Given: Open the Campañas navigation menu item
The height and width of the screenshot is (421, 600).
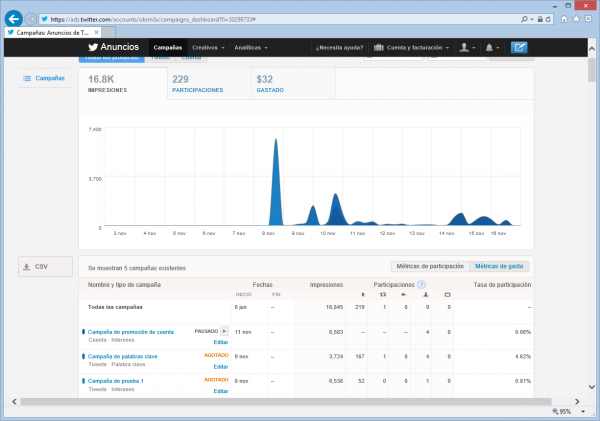Looking at the screenshot, I should (x=168, y=47).
